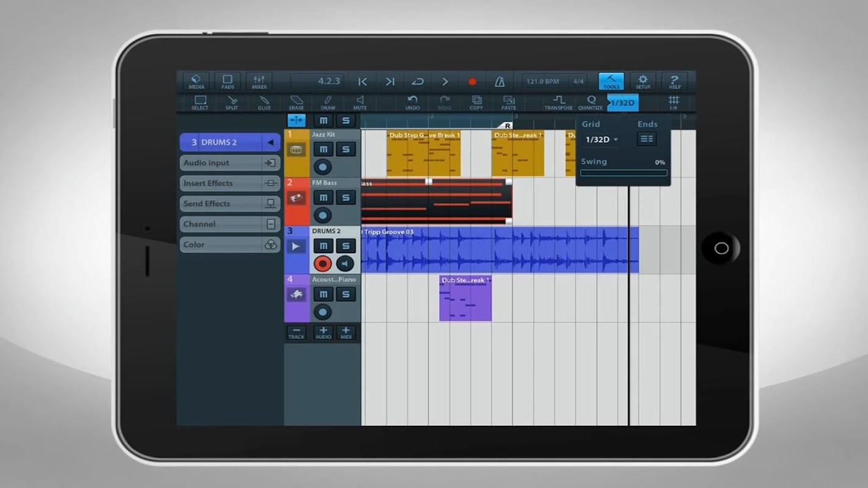868x488 pixels.
Task: Add a new MIDI track
Action: [345, 332]
